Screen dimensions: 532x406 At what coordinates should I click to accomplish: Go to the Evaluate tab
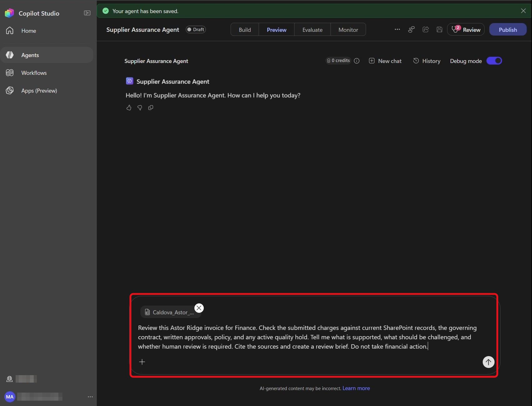[312, 30]
